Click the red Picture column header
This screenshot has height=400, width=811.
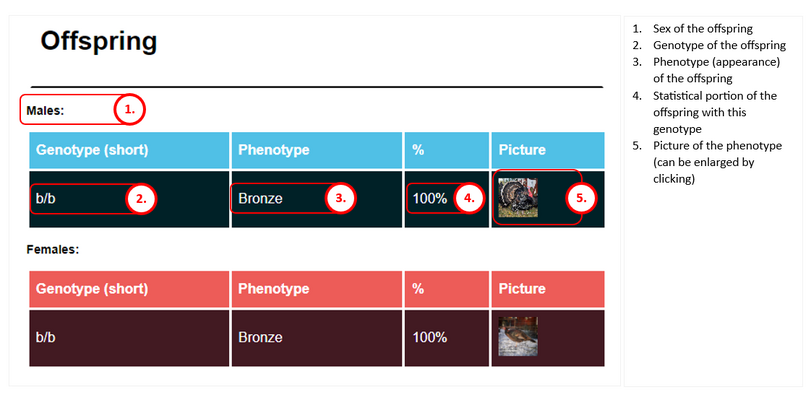[548, 289]
